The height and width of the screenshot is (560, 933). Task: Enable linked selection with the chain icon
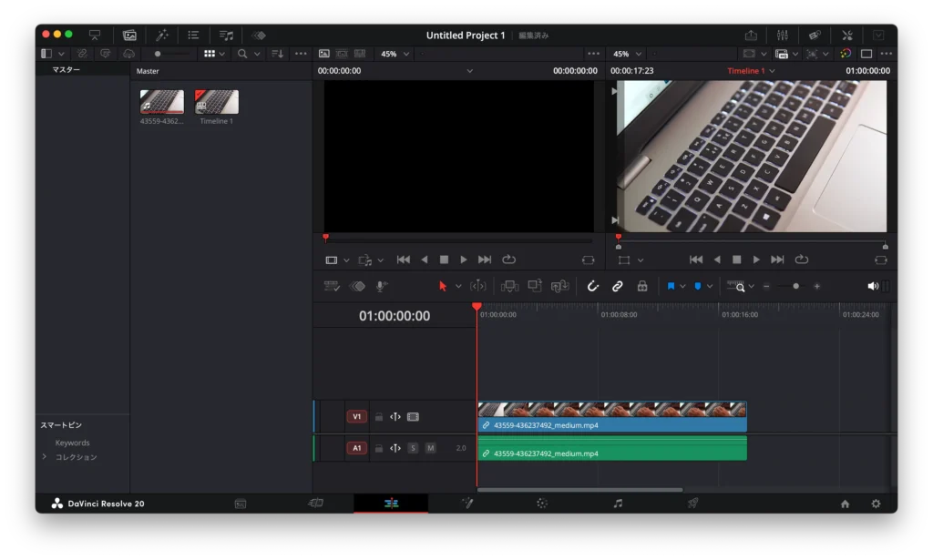619,285
